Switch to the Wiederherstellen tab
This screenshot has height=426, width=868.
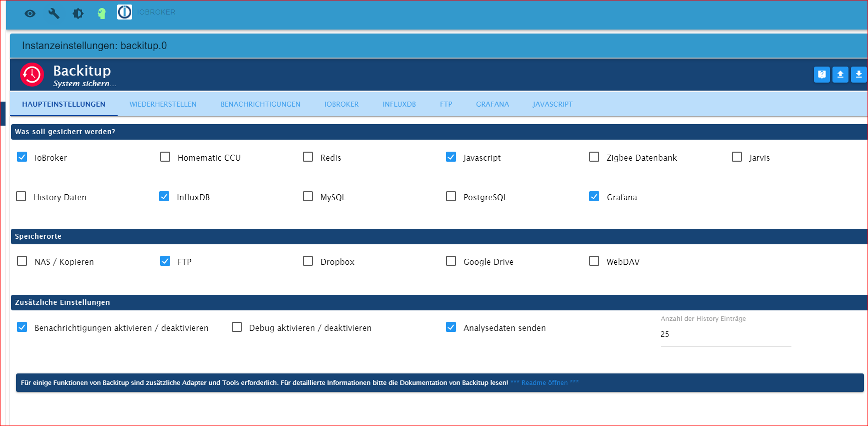(x=163, y=104)
